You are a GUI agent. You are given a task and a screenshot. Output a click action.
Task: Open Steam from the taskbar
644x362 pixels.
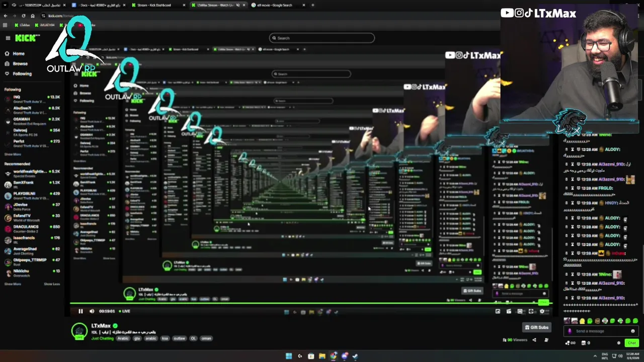pos(355,356)
